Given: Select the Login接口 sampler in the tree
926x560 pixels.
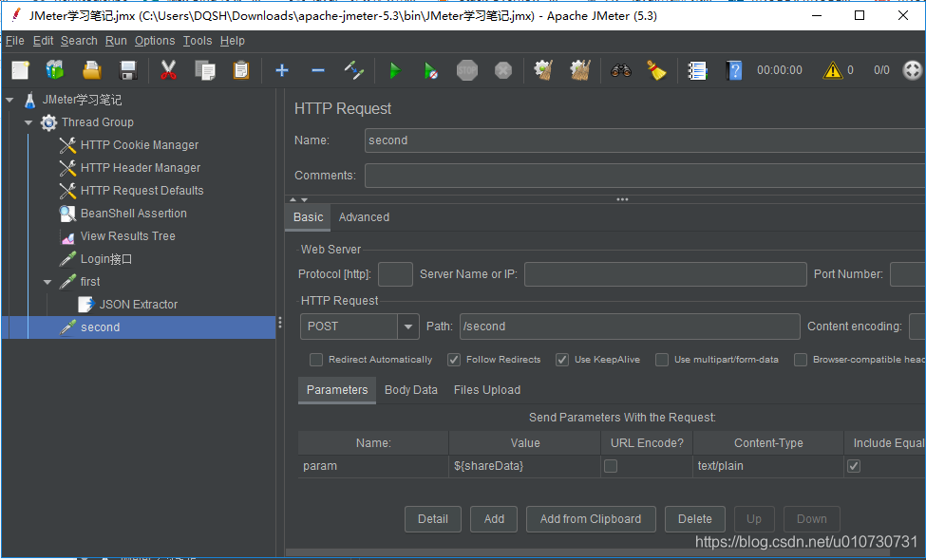Looking at the screenshot, I should (106, 259).
